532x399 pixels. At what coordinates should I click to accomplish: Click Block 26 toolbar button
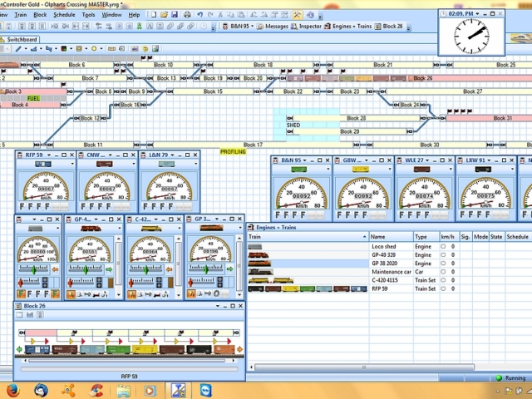click(x=388, y=26)
